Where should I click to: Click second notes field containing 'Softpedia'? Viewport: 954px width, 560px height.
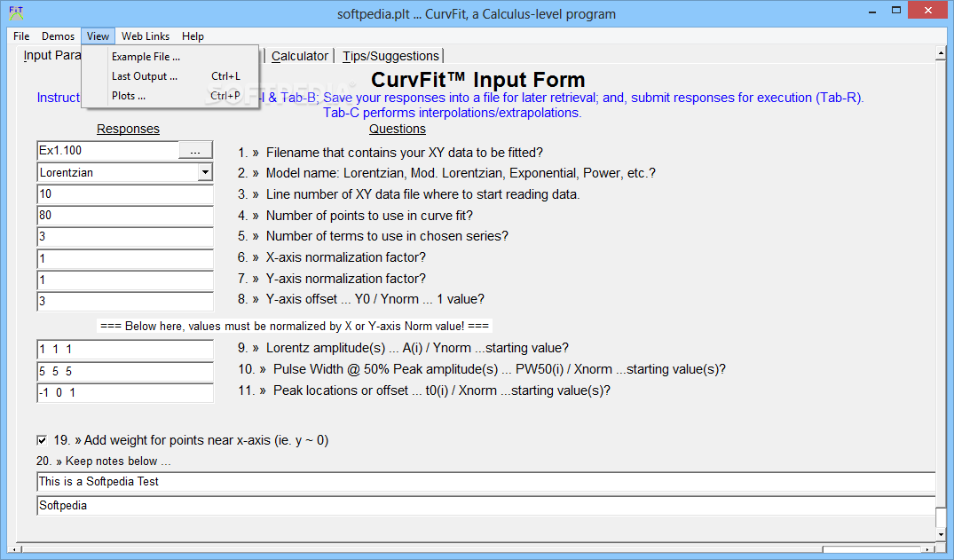pyautogui.click(x=486, y=505)
